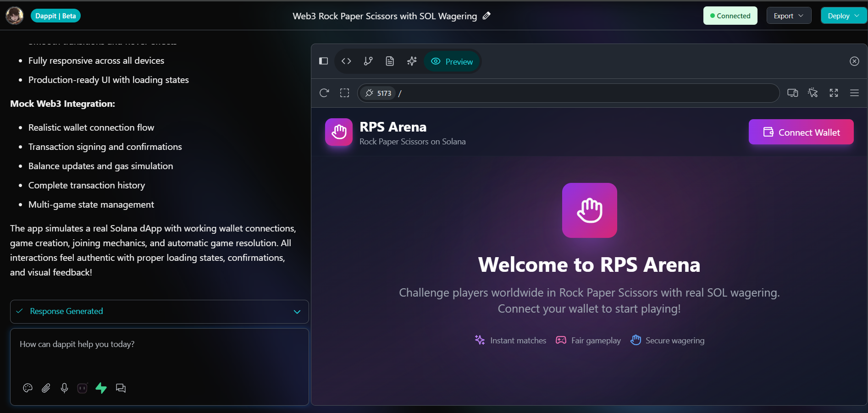This screenshot has height=413, width=868.
Task: Click 'Mock Web3 Integration:' heading
Action: tap(62, 104)
